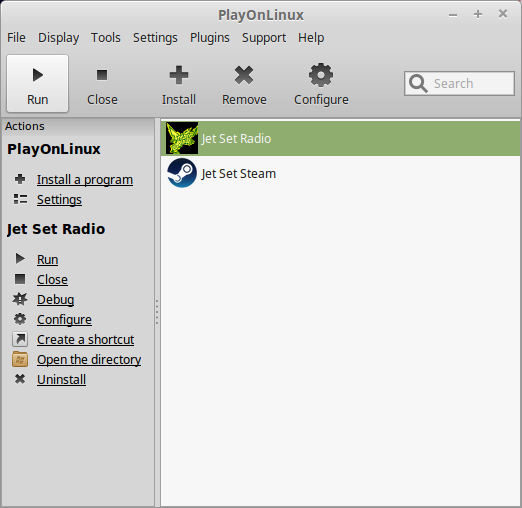The height and width of the screenshot is (508, 522).
Task: Click the Debug link
Action: click(55, 299)
